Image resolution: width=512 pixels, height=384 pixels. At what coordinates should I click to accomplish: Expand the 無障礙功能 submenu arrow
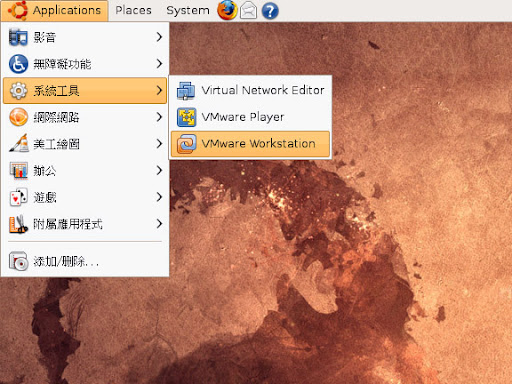pyautogui.click(x=159, y=64)
